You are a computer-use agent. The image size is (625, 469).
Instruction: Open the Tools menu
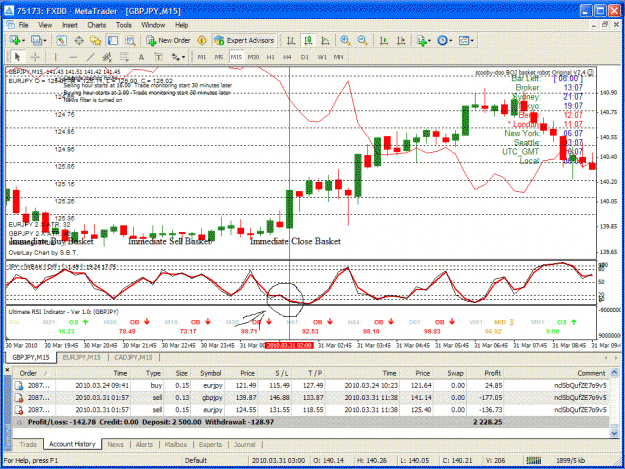[x=124, y=25]
